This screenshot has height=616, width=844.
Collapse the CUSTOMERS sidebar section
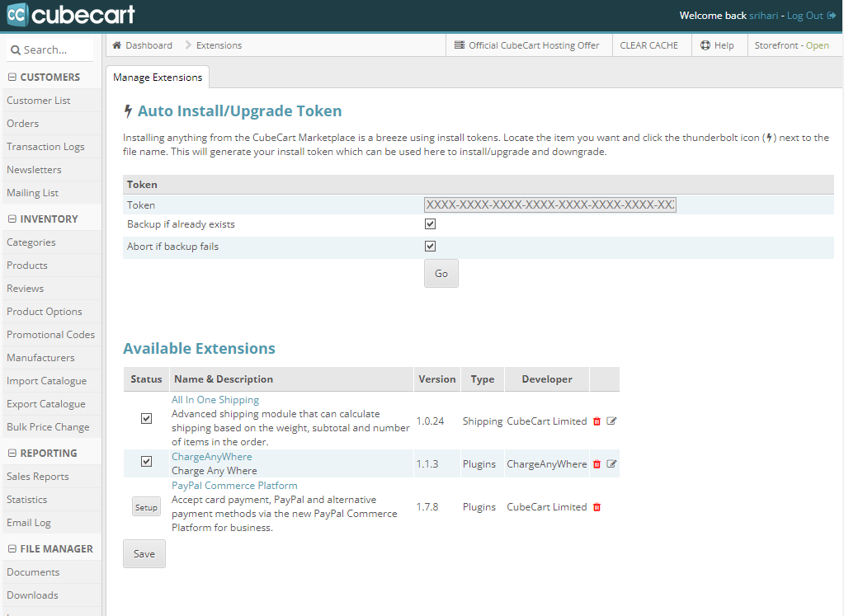pyautogui.click(x=12, y=77)
